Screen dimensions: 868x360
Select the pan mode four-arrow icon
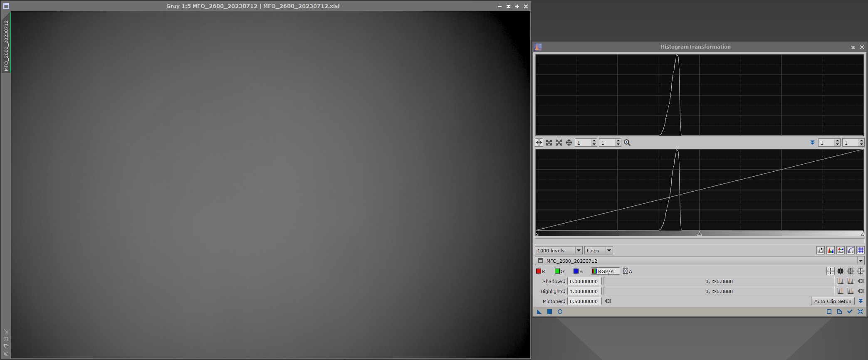point(569,143)
